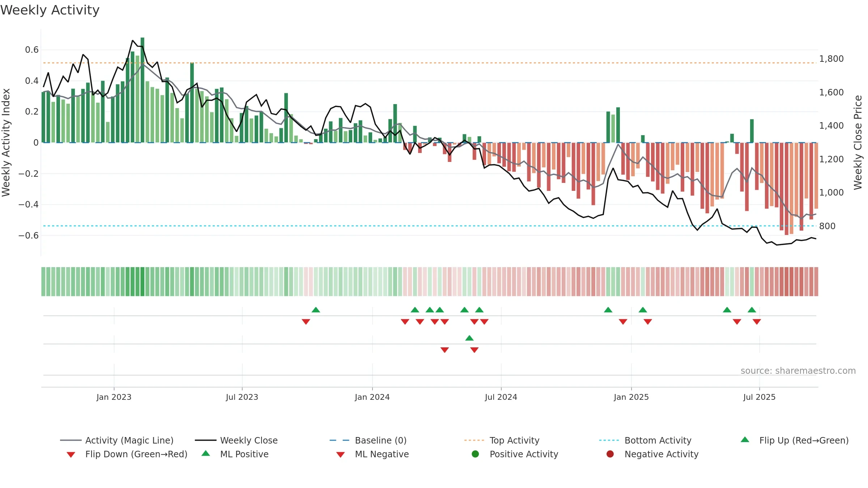Toggle the Flip Down (Green→Red) legend label
This screenshot has width=868, height=488.
point(136,454)
